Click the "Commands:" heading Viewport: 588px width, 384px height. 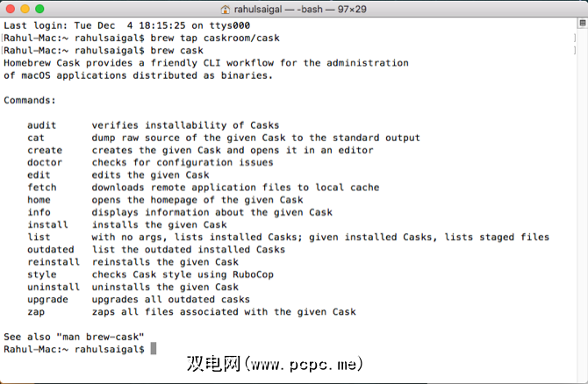click(x=30, y=100)
